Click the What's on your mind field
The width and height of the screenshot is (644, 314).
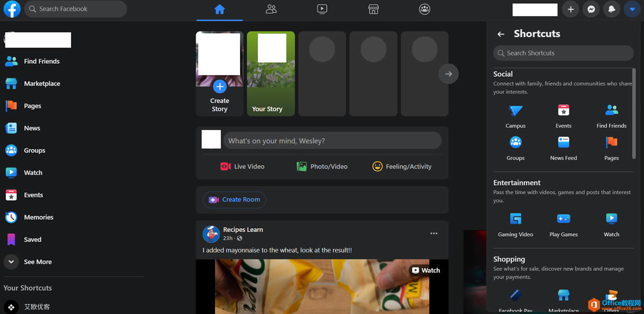[332, 141]
